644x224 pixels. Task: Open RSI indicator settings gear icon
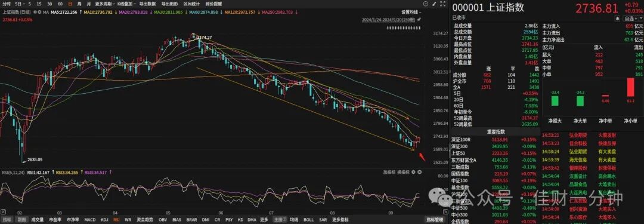tap(413, 171)
